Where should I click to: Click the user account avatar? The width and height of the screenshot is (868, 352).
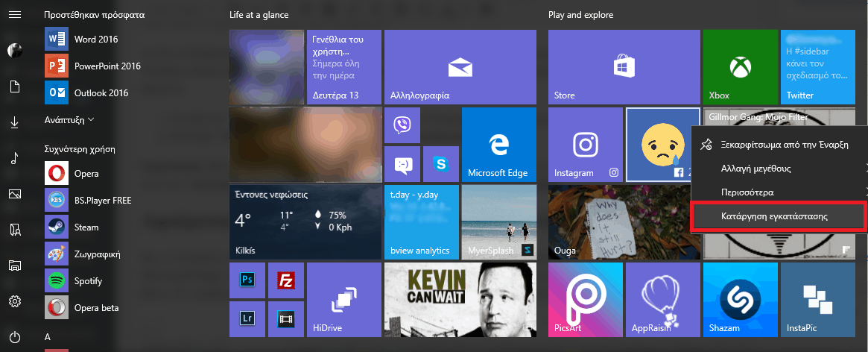[x=15, y=51]
